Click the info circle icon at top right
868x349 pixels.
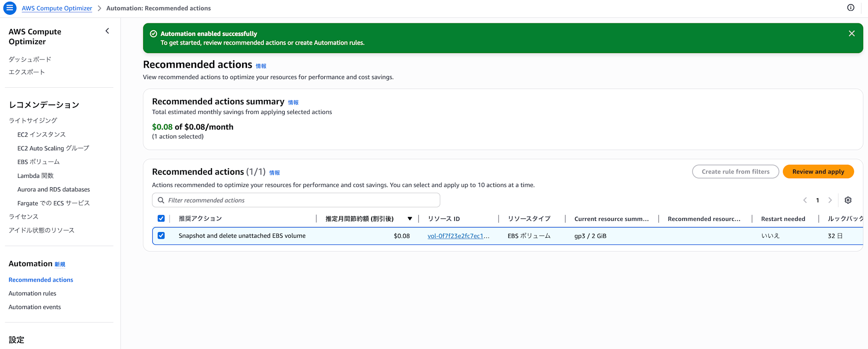click(851, 7)
